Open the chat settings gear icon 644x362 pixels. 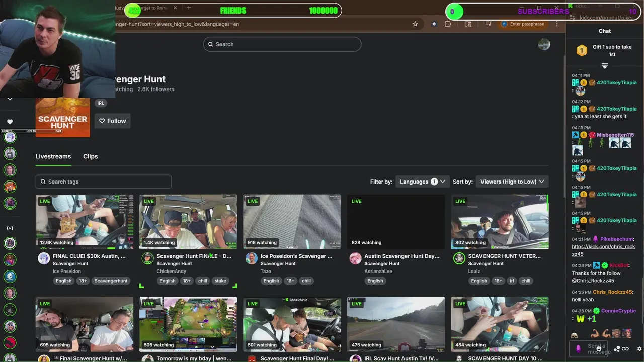(639, 349)
